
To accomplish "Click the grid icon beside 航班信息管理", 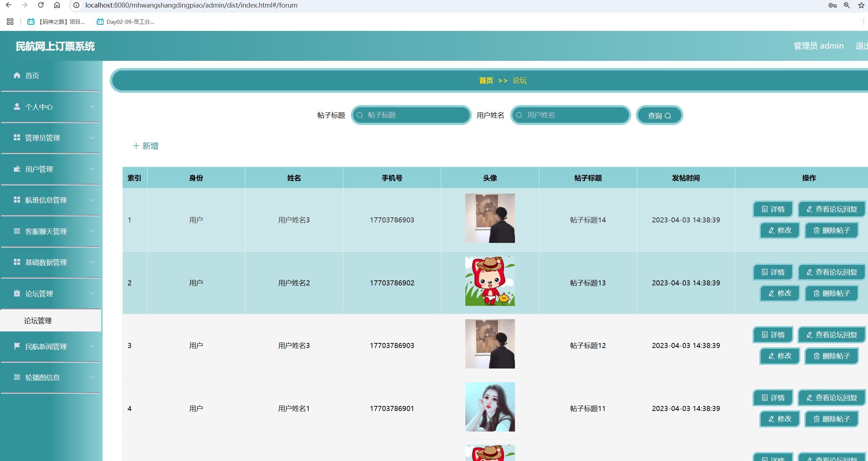I will click(17, 200).
